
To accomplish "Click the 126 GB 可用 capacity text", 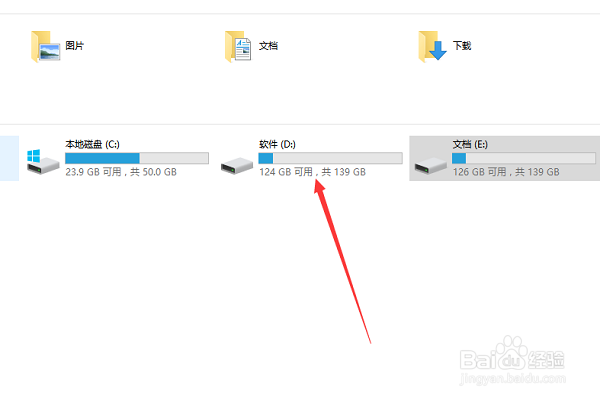I will tap(479, 172).
